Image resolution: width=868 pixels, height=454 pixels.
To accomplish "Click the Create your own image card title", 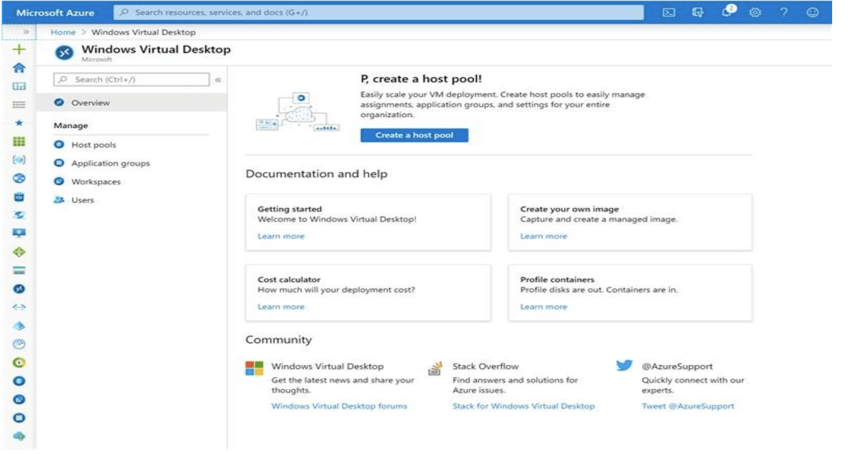I will point(569,210).
